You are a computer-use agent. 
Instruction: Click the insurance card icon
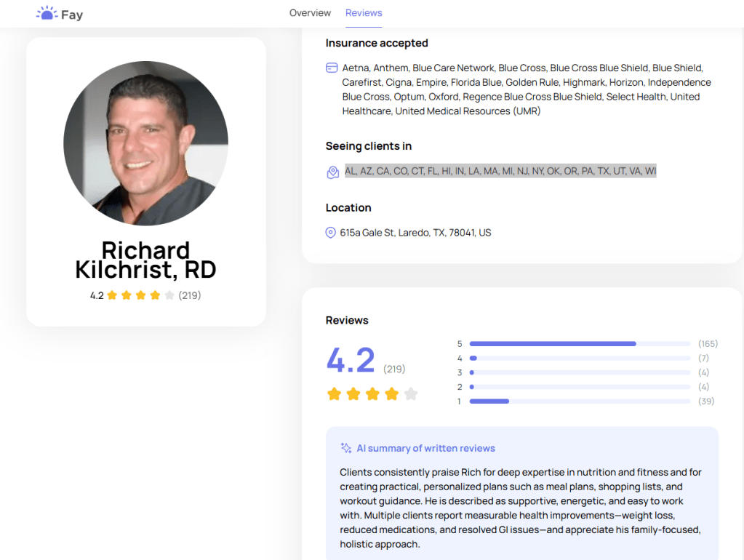pos(332,68)
